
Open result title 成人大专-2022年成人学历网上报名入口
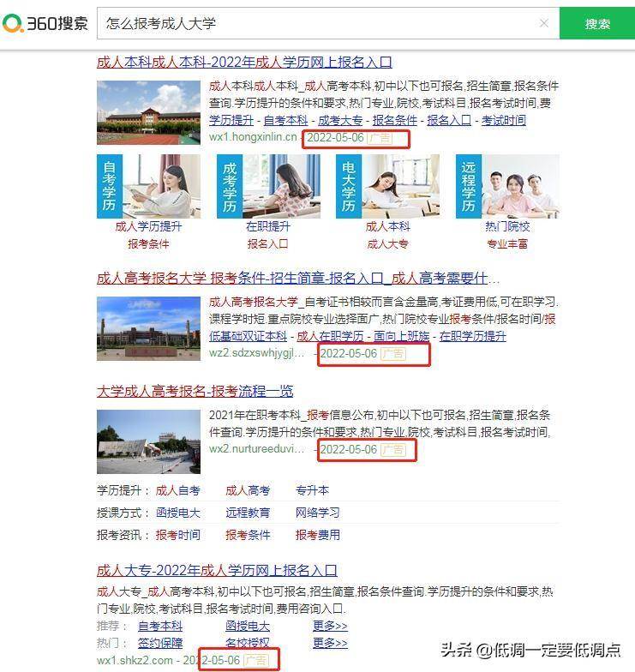coord(217,571)
